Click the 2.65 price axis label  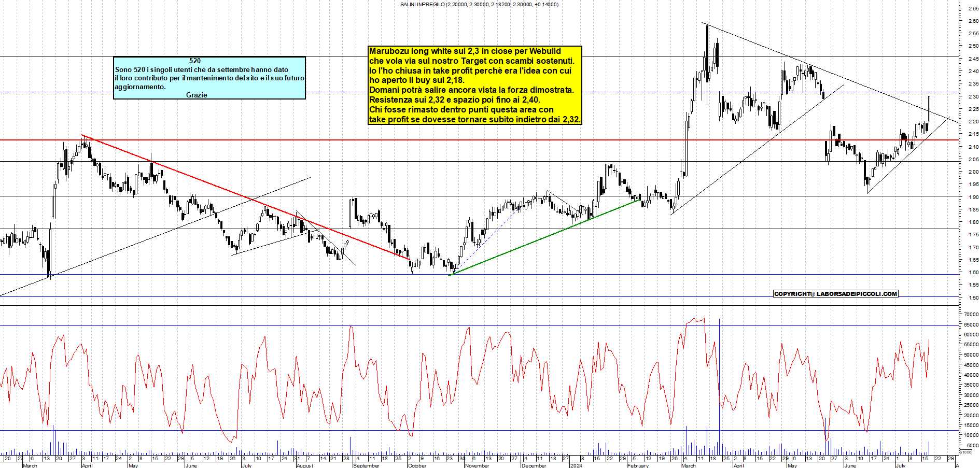click(973, 8)
